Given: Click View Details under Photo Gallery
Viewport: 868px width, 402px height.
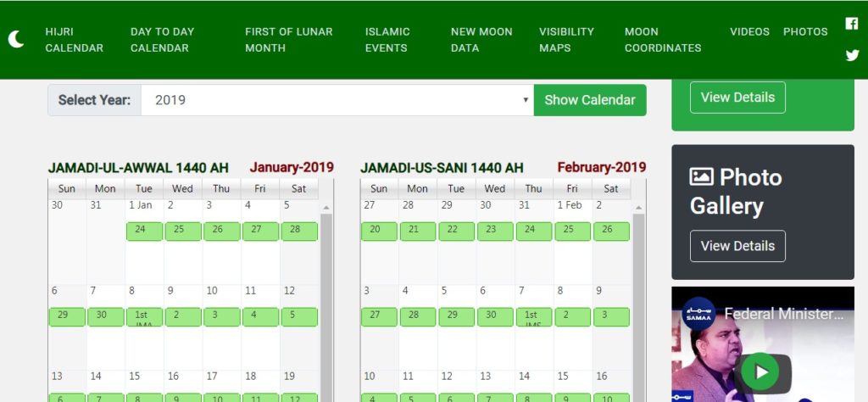Looking at the screenshot, I should (x=737, y=246).
